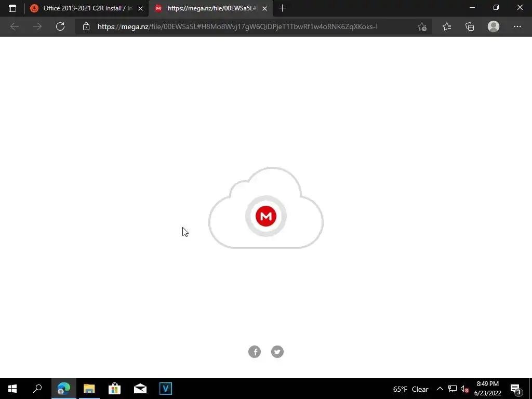The width and height of the screenshot is (532, 399).
Task: Refresh the mega.nz page
Action: pos(60,26)
